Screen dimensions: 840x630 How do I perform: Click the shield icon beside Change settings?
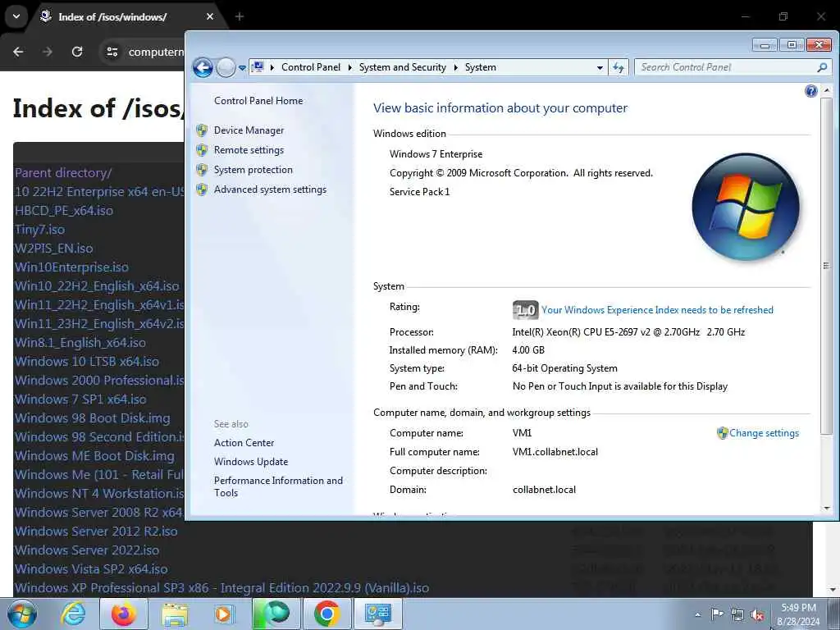(x=722, y=433)
